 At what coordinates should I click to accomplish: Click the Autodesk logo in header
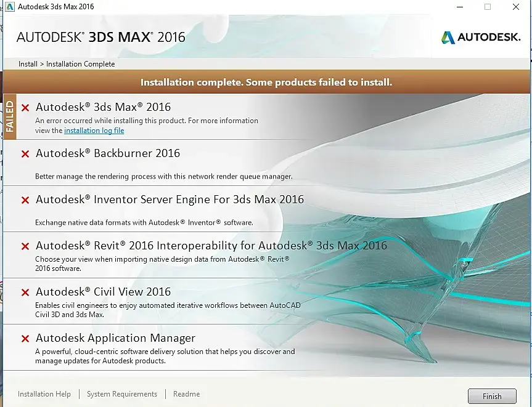pos(481,37)
